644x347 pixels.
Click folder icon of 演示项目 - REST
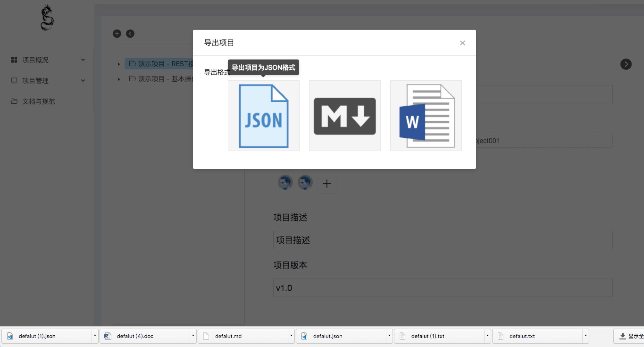pos(132,63)
